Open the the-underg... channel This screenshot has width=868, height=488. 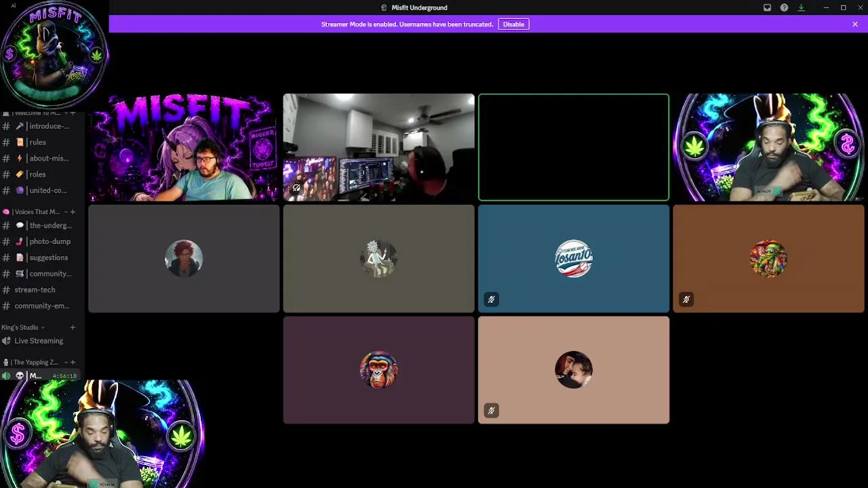42,226
